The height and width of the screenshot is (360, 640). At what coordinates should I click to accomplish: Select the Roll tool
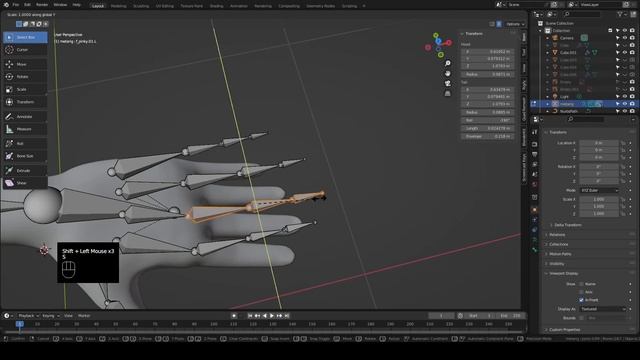[25, 144]
